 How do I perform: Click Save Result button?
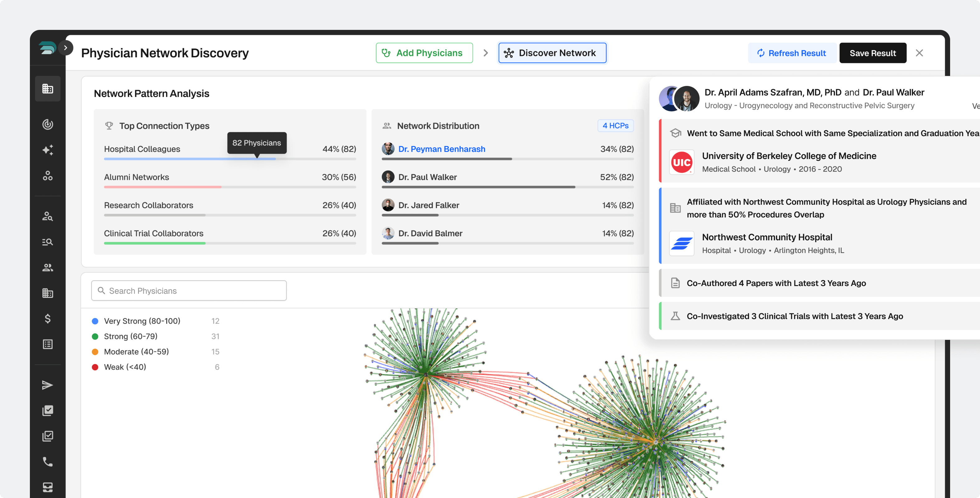click(x=873, y=53)
